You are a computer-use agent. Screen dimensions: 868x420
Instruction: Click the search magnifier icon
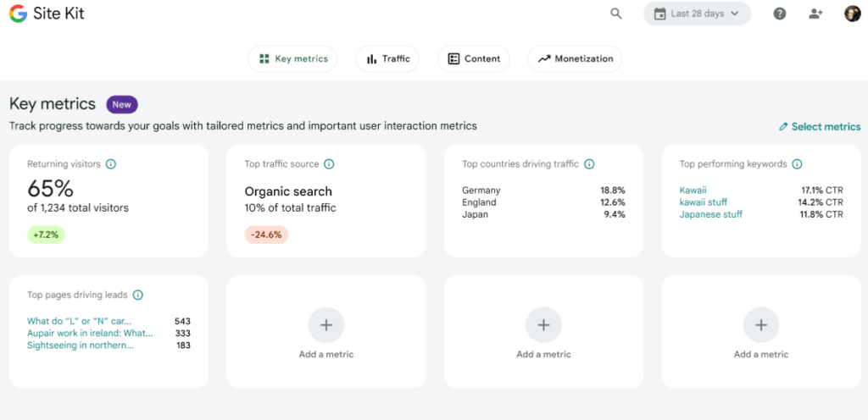tap(616, 14)
